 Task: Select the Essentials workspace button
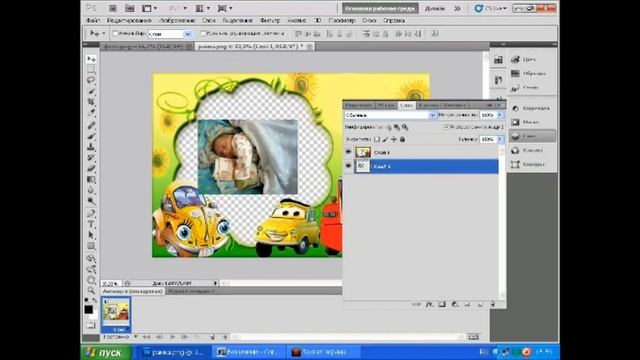point(380,8)
